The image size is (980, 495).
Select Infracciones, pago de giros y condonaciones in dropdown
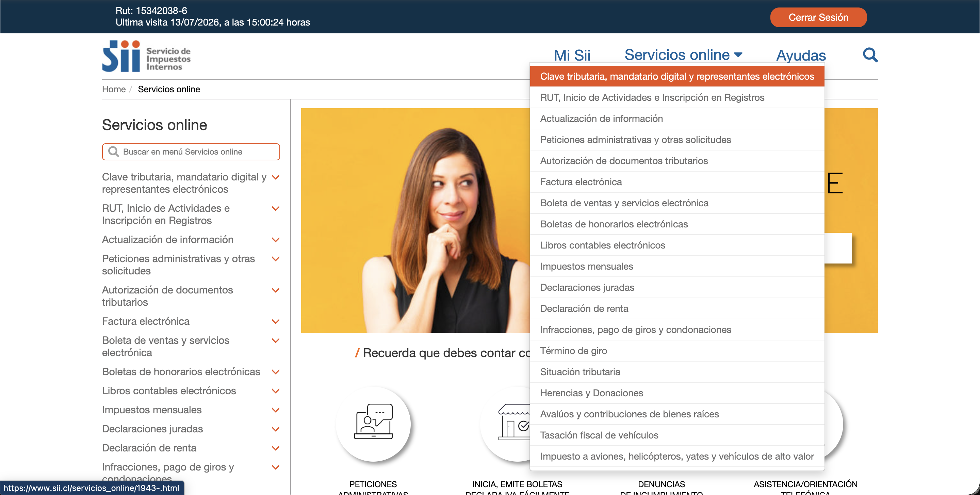[677, 330]
